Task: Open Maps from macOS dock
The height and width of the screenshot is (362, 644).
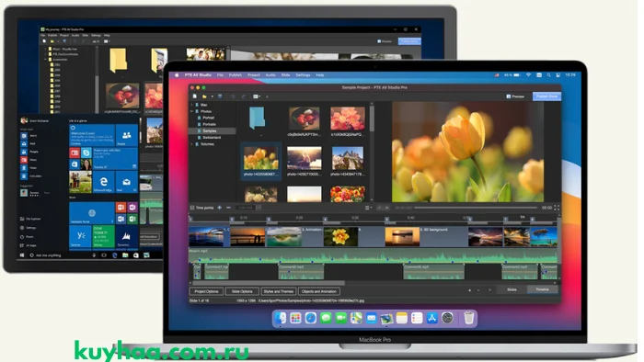Action: pos(356,318)
